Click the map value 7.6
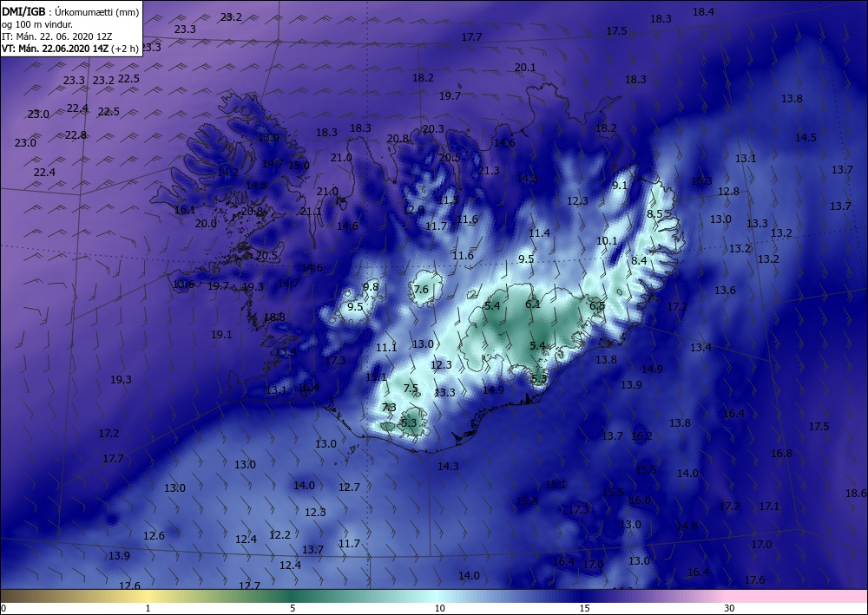The height and width of the screenshot is (615, 868). pyautogui.click(x=421, y=289)
